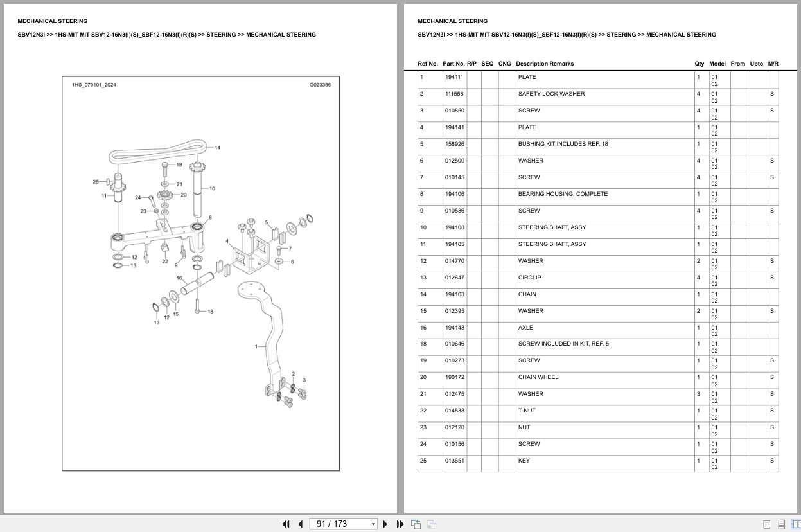Click the Description Remarks column header
Image resolution: width=801 pixels, height=532 pixels.
pyautogui.click(x=545, y=64)
